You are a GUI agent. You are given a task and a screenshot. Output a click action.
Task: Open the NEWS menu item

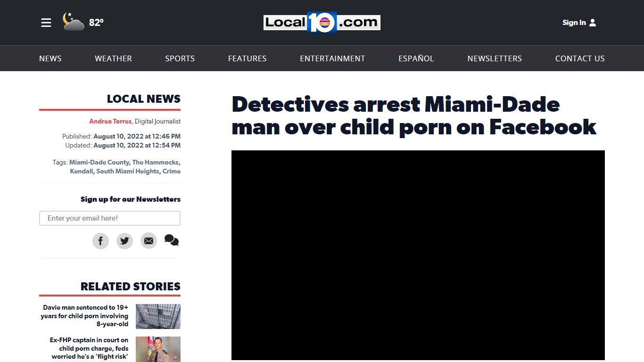click(50, 58)
